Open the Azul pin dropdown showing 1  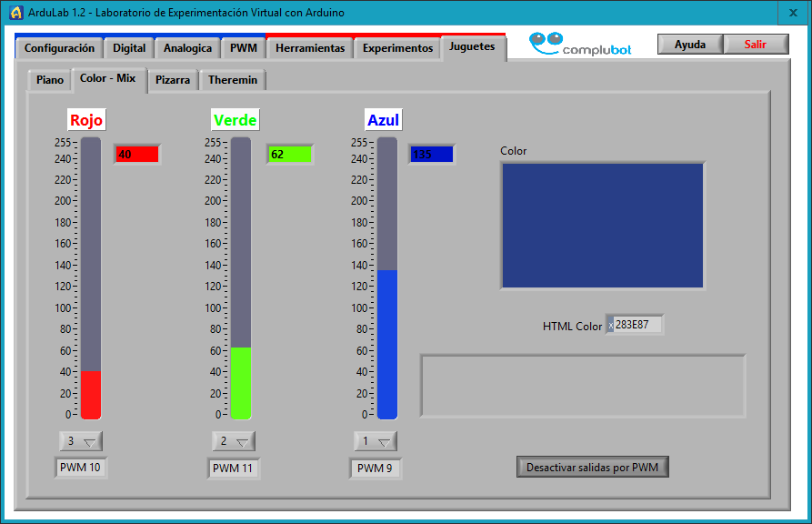pyautogui.click(x=376, y=441)
